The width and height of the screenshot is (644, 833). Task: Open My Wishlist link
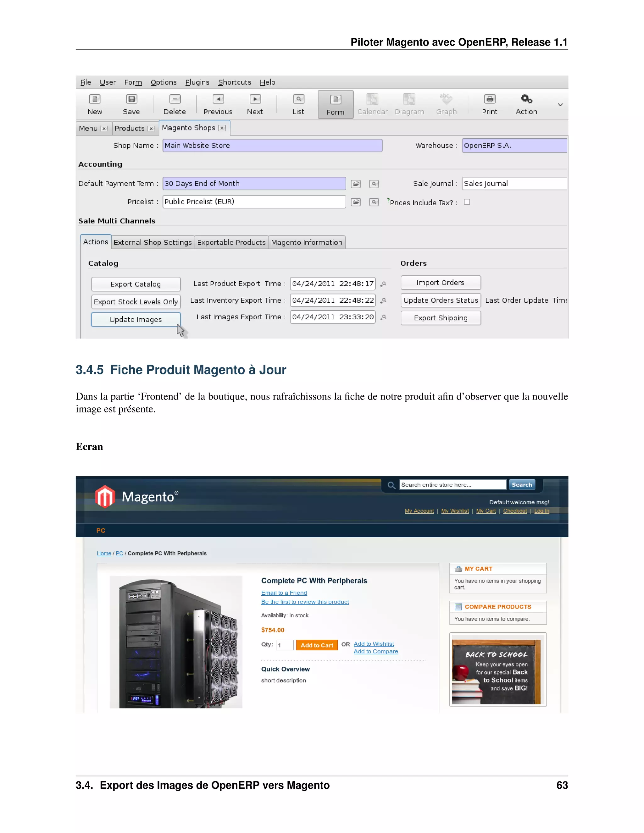point(455,511)
